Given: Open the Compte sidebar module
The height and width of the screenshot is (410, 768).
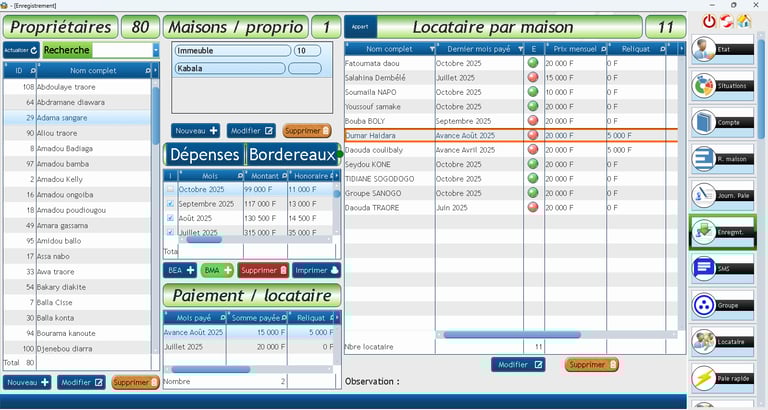Looking at the screenshot, I should point(722,122).
